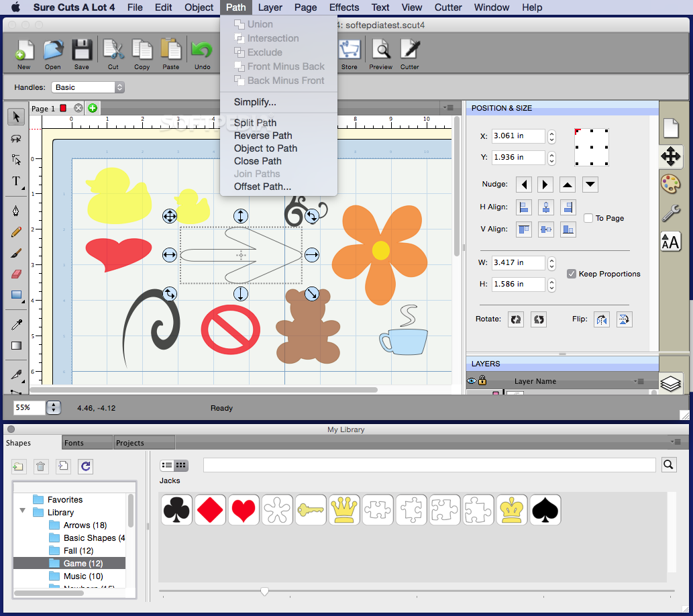Click the library search magnifier button
693x616 pixels.
click(669, 464)
